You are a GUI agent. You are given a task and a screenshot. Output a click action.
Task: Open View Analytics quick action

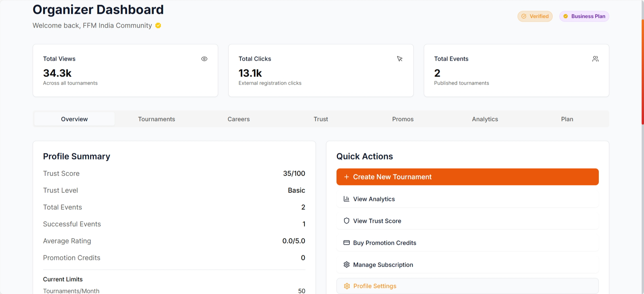(x=468, y=199)
